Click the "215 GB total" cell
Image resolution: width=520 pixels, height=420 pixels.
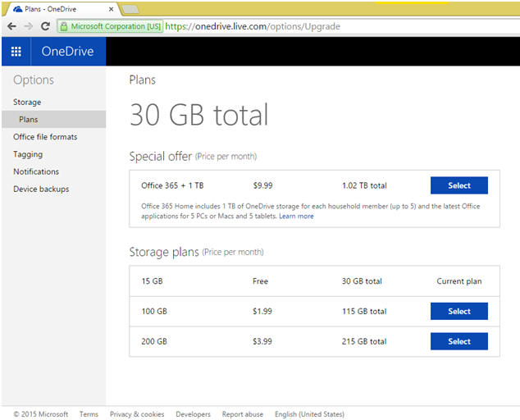[x=364, y=341]
